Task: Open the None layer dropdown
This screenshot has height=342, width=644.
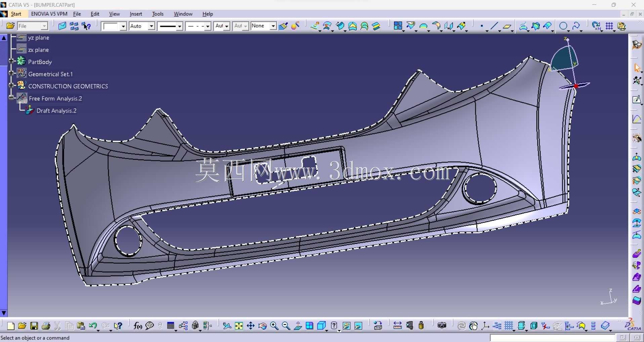Action: [263, 26]
